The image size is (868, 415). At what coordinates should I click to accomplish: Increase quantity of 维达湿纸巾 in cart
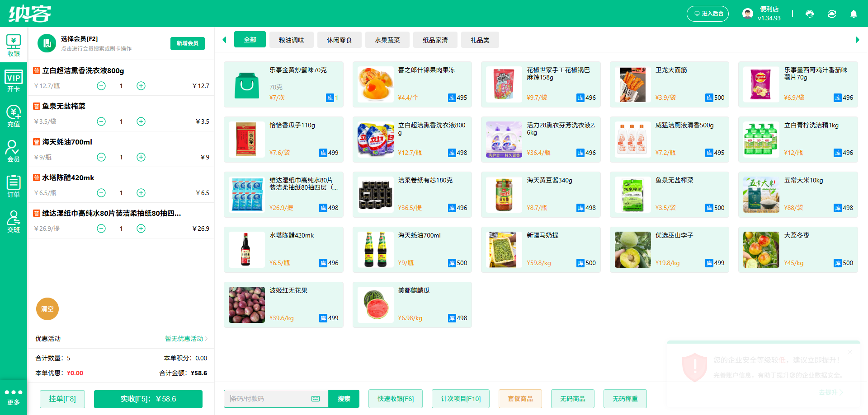(141, 228)
